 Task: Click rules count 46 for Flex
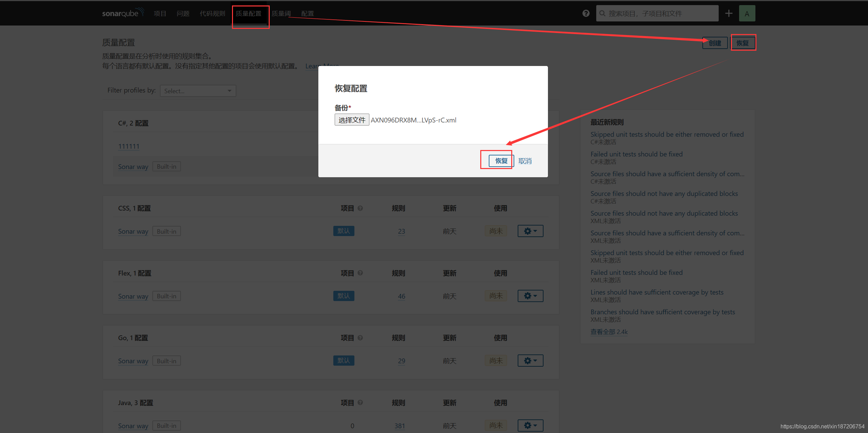(x=401, y=296)
